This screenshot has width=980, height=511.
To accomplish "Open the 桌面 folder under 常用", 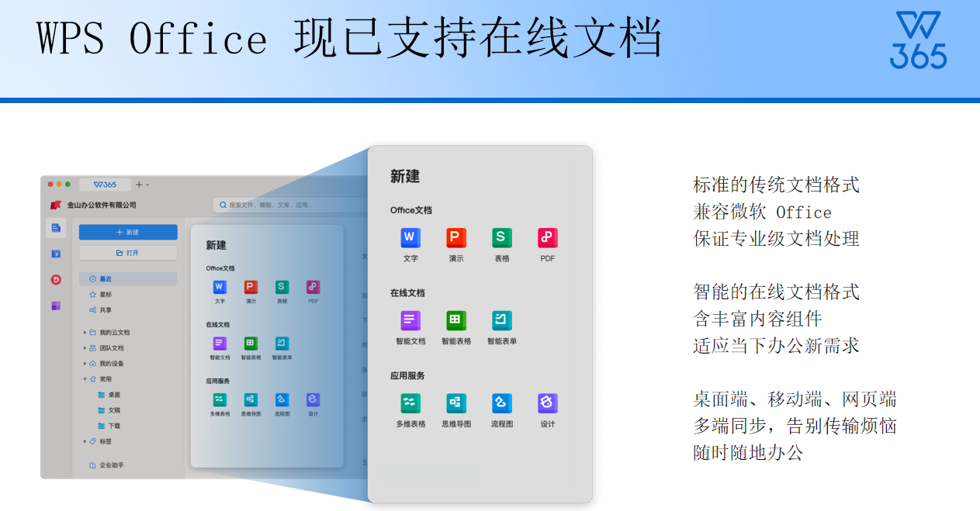I will coord(109,395).
